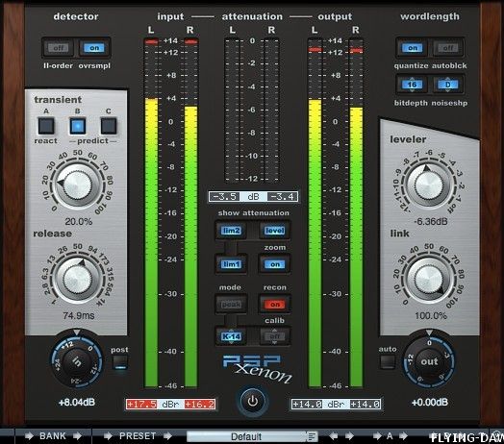
Task: Open the Default preset name box
Action: click(246, 436)
